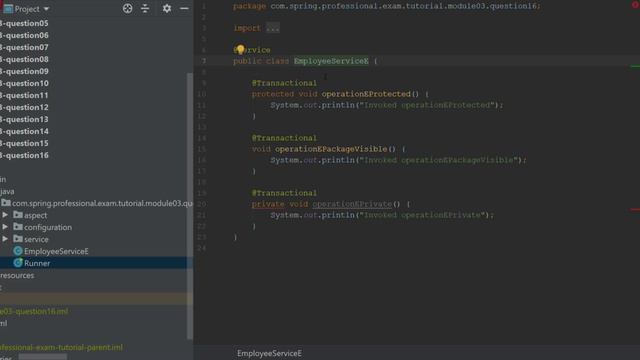
Task: Select the question08 module
Action: point(24,59)
